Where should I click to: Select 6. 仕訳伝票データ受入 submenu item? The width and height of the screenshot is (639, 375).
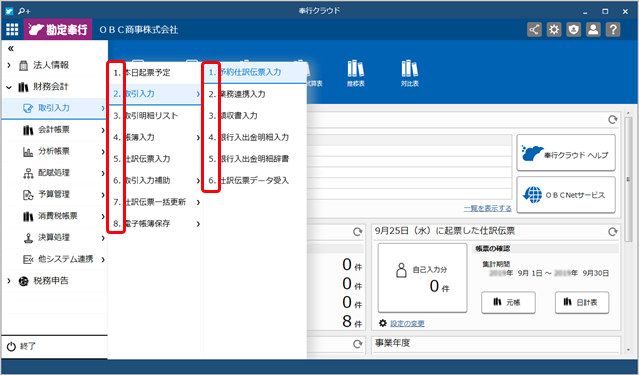tap(255, 181)
